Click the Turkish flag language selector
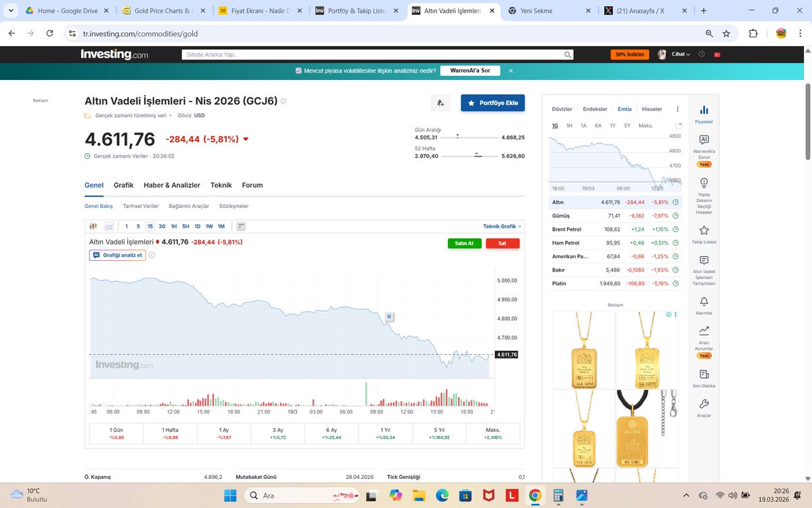 point(718,54)
